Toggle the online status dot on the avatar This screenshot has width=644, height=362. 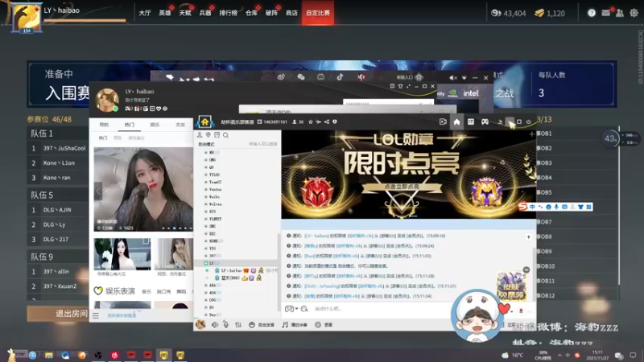click(x=115, y=109)
